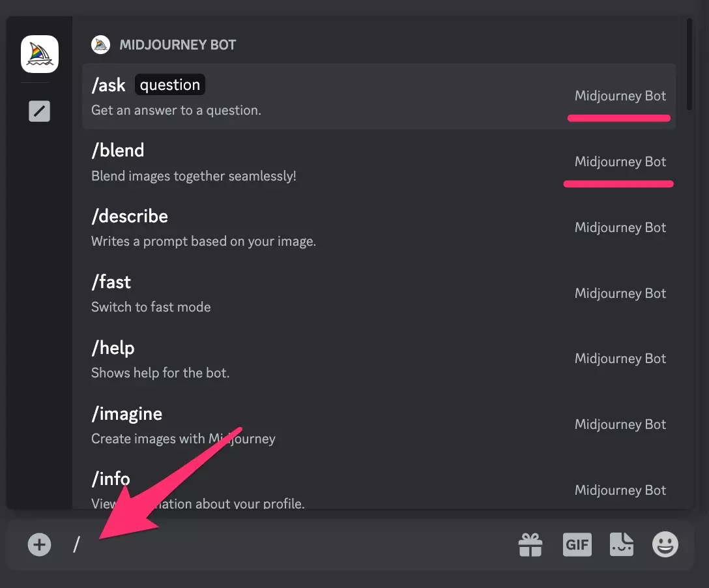This screenshot has height=588, width=709.
Task: Click the question parameter tag
Action: pos(170,85)
